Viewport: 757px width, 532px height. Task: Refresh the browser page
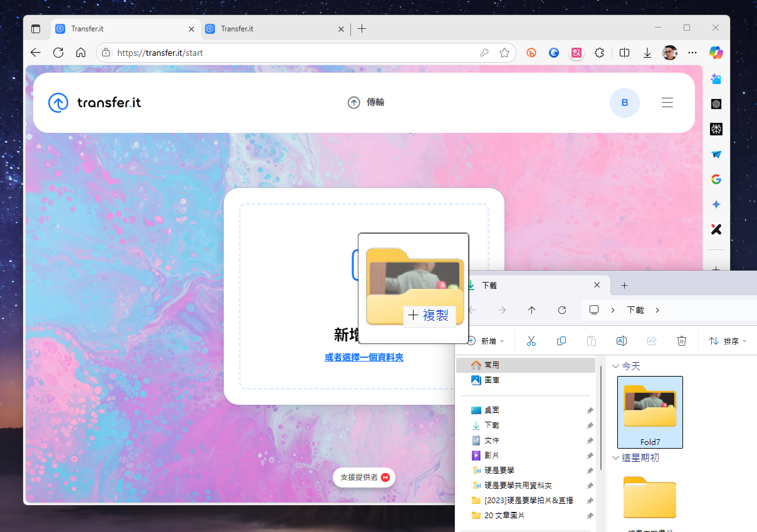tap(58, 53)
